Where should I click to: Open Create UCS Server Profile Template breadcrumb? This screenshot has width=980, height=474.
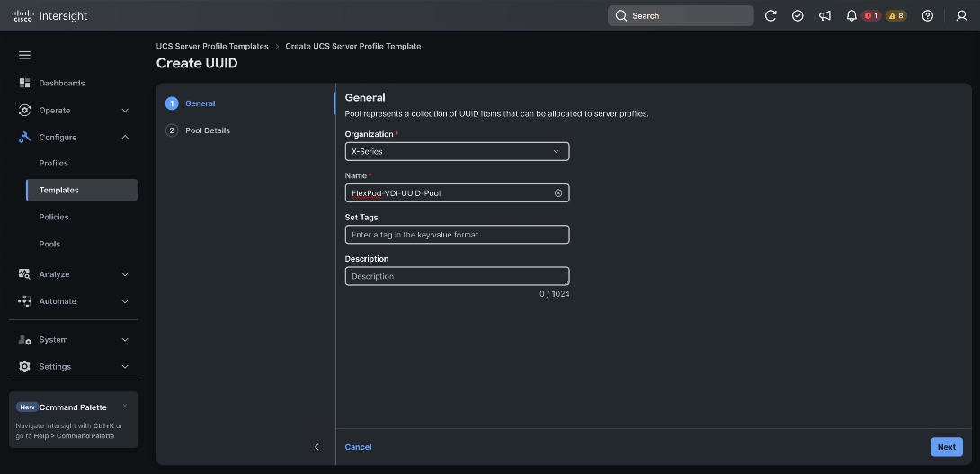353,46
